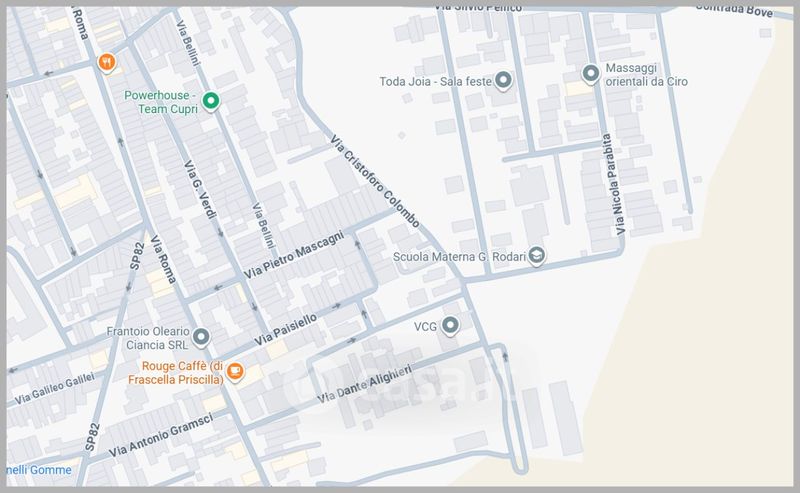
Task: Click the orange restaurant pin icon
Action: (x=108, y=63)
